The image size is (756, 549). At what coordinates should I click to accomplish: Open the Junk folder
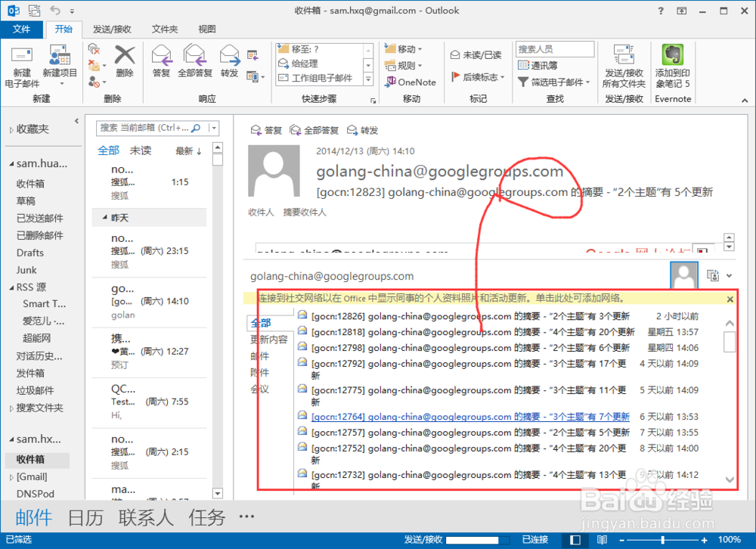pyautogui.click(x=26, y=270)
